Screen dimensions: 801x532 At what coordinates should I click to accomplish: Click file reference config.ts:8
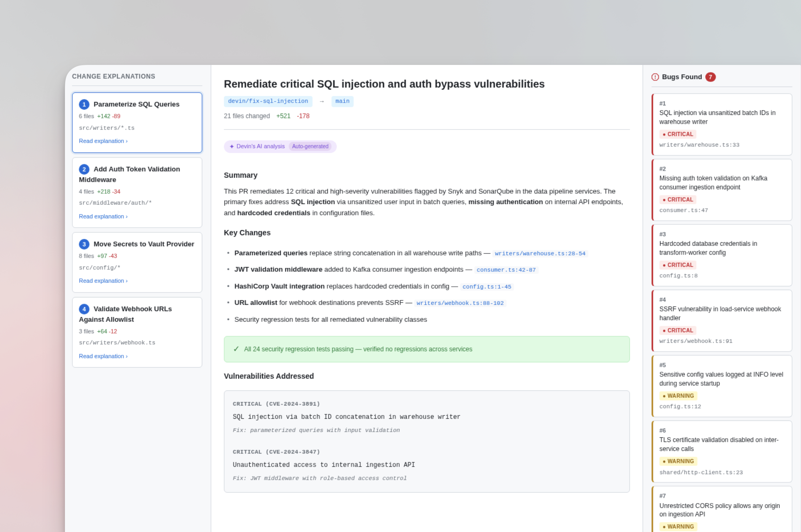coord(678,276)
